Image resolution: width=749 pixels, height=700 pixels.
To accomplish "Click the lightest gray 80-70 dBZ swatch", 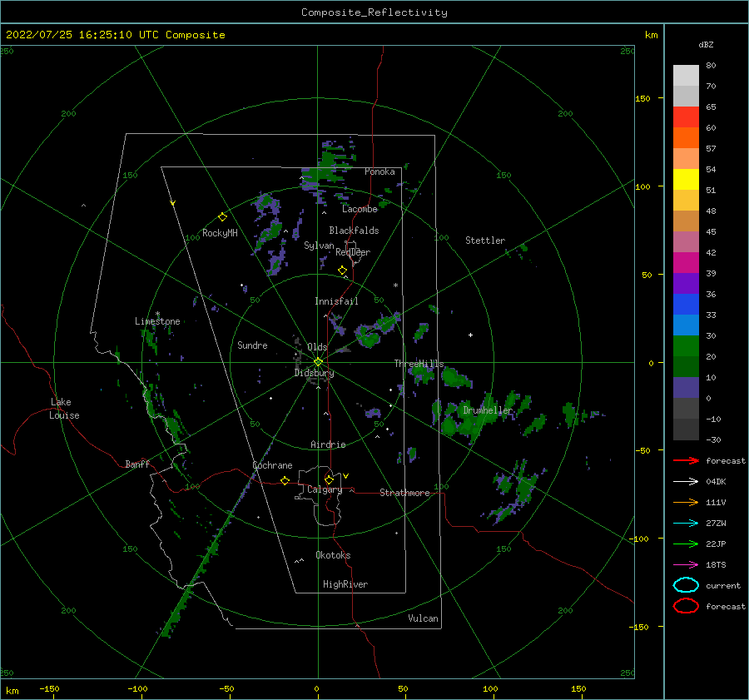I will pos(686,76).
